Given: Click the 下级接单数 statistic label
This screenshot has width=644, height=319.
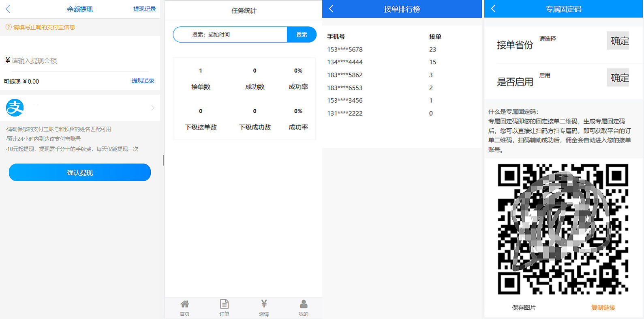Looking at the screenshot, I should click(x=201, y=127).
